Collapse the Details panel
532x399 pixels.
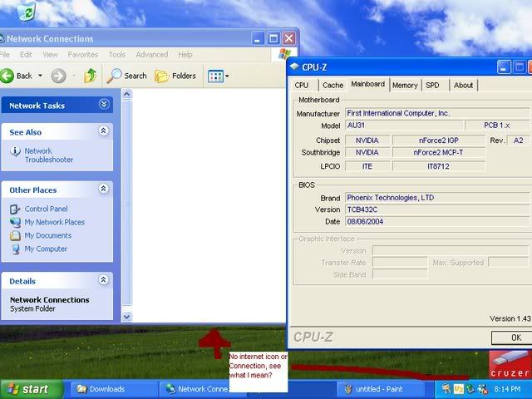point(104,281)
